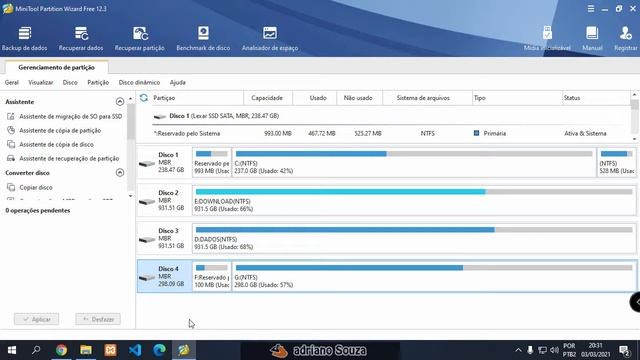Screen dimensions: 640x360
Task: Open the Ajuda menu
Action: (x=178, y=82)
